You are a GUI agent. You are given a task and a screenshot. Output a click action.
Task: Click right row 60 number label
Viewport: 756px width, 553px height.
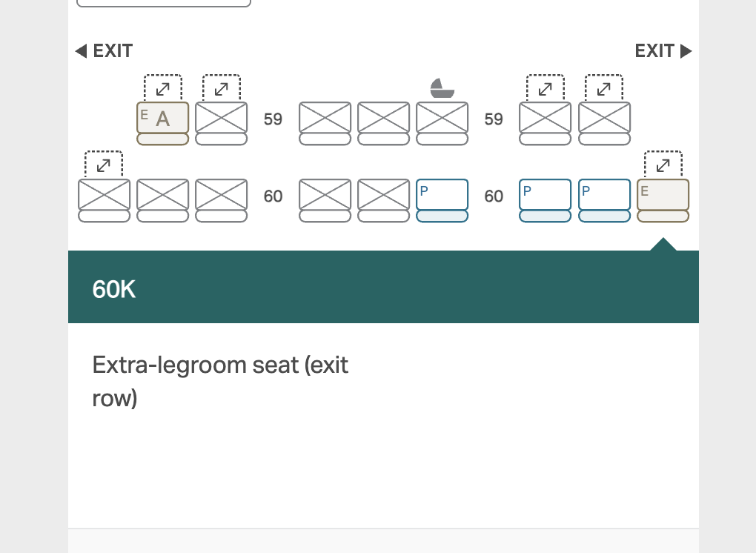click(494, 196)
